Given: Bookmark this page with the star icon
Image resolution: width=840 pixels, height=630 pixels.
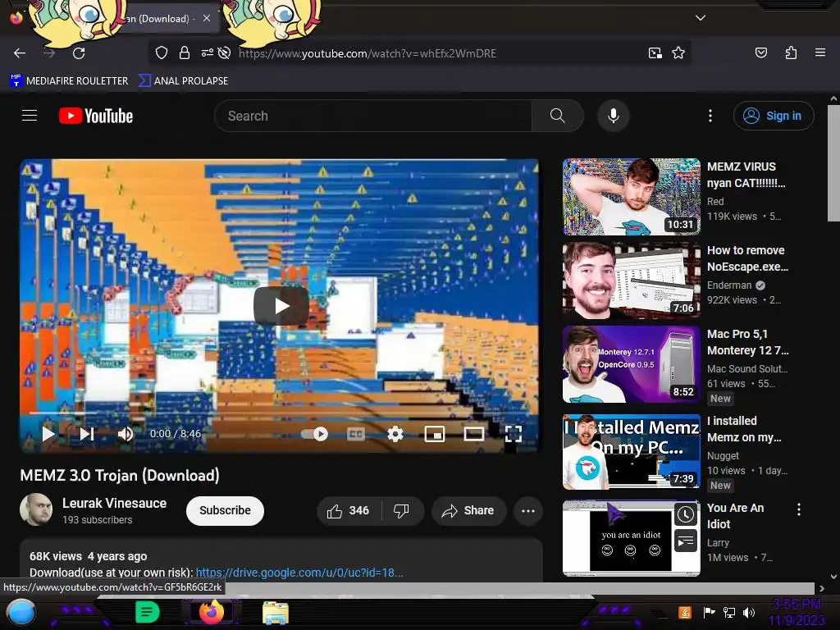Looking at the screenshot, I should click(678, 52).
